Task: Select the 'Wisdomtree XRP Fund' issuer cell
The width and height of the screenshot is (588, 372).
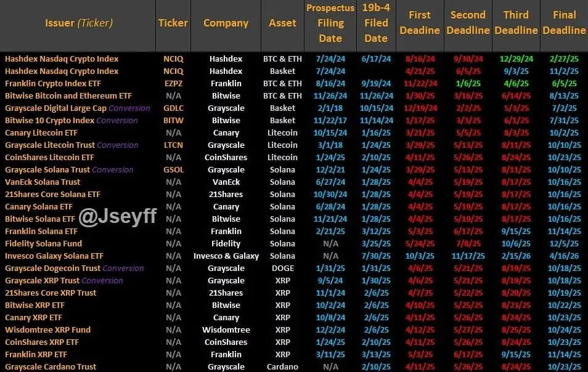Action: [47, 330]
